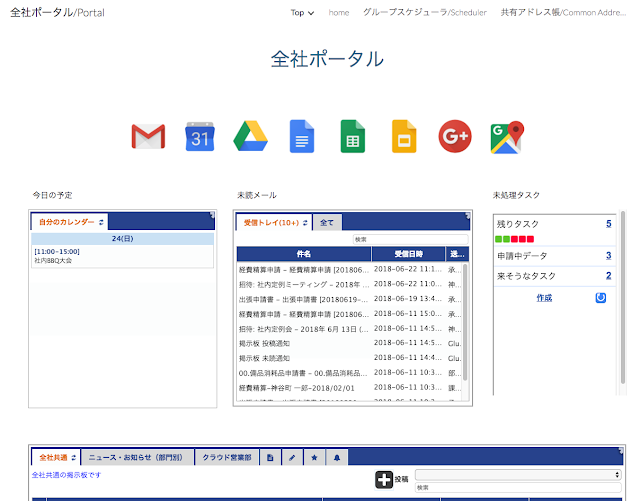
Task: Open the 残りタスク count link 5
Action: click(608, 224)
